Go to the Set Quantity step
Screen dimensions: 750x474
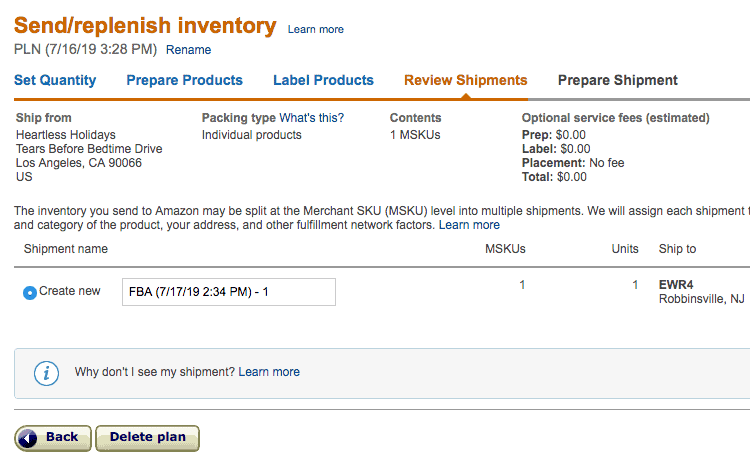[55, 80]
